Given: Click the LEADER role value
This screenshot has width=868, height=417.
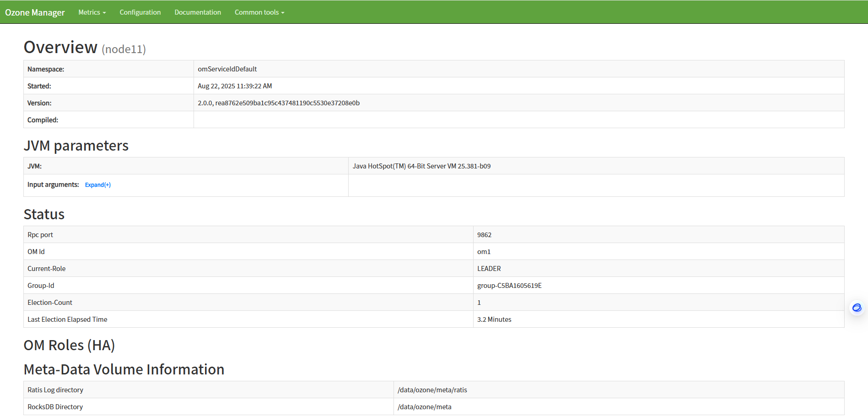Looking at the screenshot, I should point(489,269).
